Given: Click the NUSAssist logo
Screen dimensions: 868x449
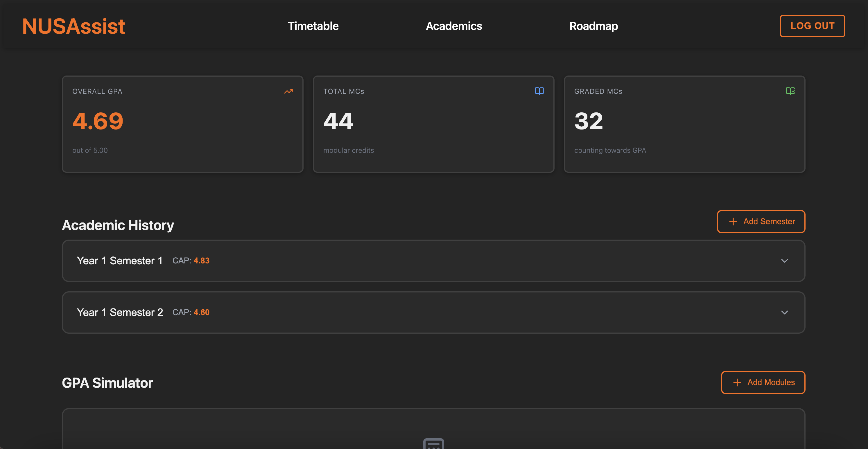Looking at the screenshot, I should pyautogui.click(x=73, y=26).
